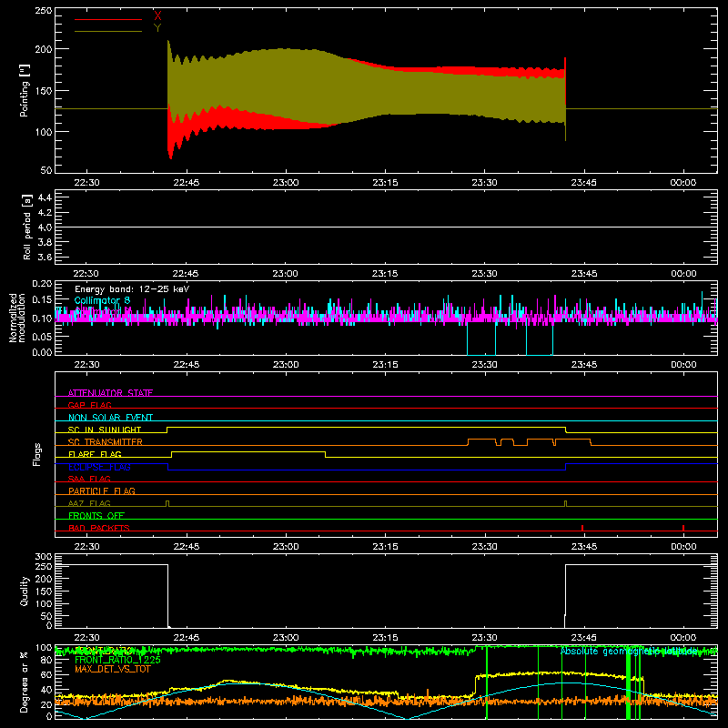Click the 'Pointing' axis title
The height and width of the screenshot is (728, 728).
point(25,90)
